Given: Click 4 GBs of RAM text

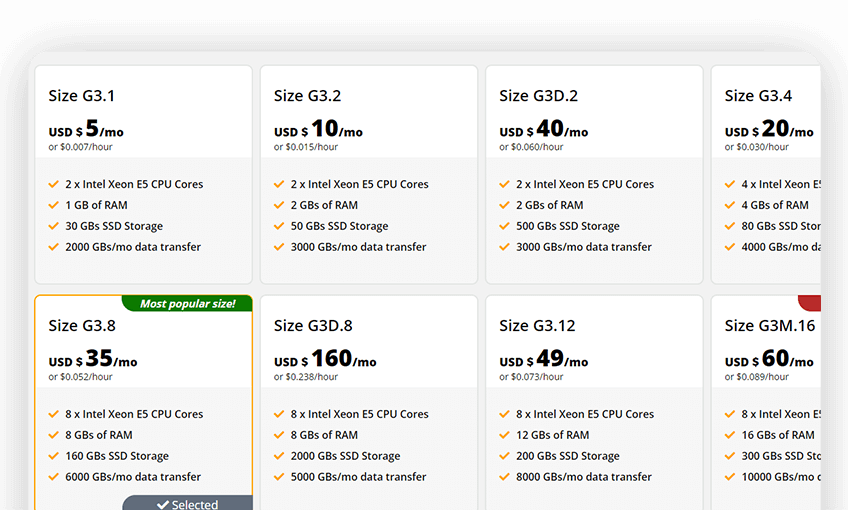Looking at the screenshot, I should point(775,205).
